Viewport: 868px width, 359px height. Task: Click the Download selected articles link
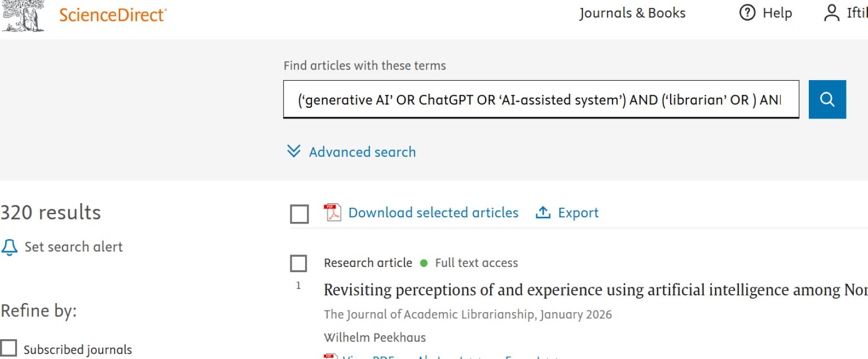[x=433, y=213]
